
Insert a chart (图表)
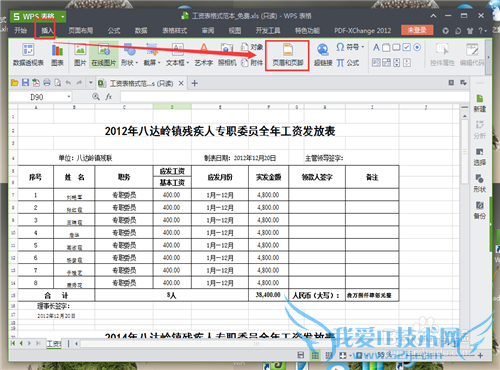point(57,55)
